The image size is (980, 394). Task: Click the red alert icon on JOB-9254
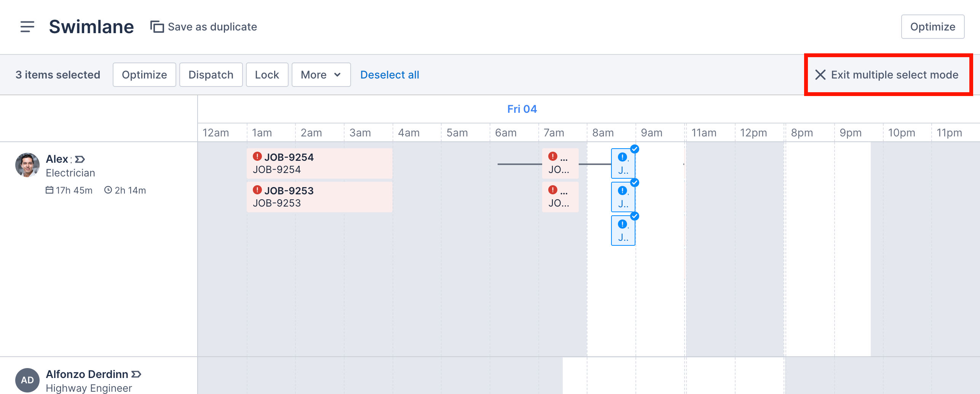point(257,156)
